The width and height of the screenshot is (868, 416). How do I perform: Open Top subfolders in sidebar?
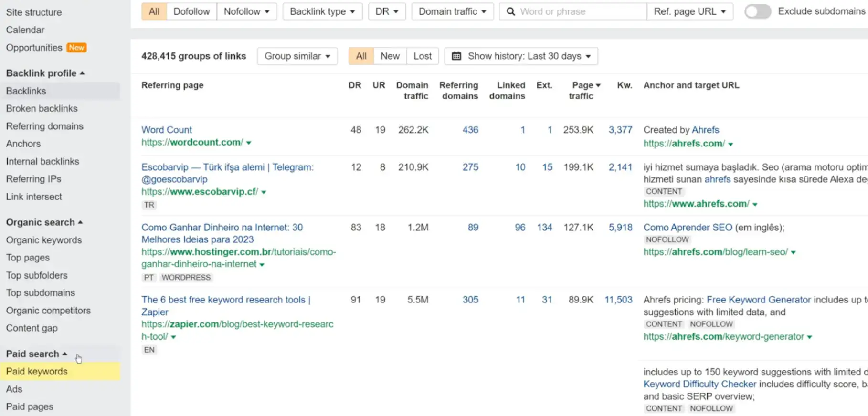[x=37, y=276]
